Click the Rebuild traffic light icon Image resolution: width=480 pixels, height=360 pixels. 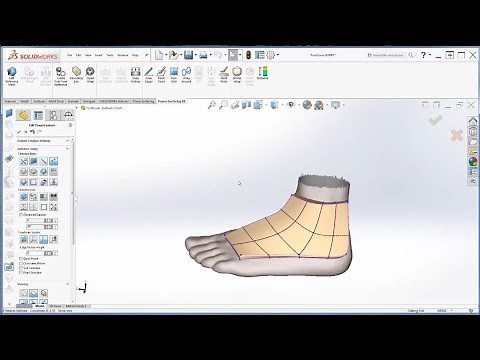click(248, 55)
